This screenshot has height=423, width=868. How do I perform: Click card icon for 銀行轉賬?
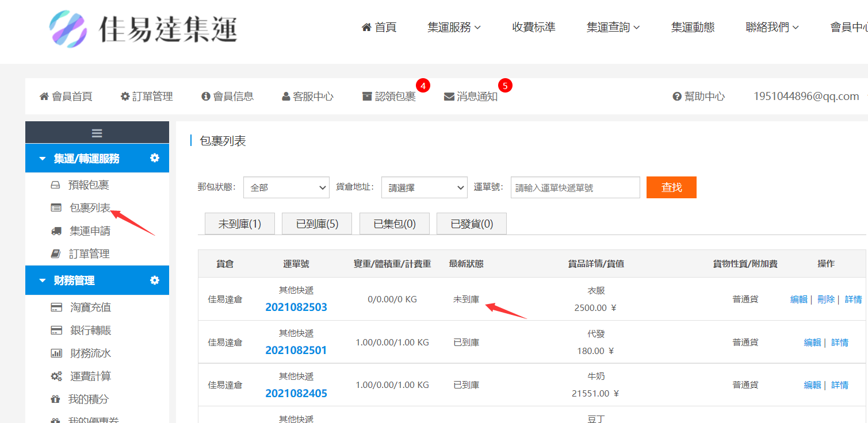(x=56, y=330)
